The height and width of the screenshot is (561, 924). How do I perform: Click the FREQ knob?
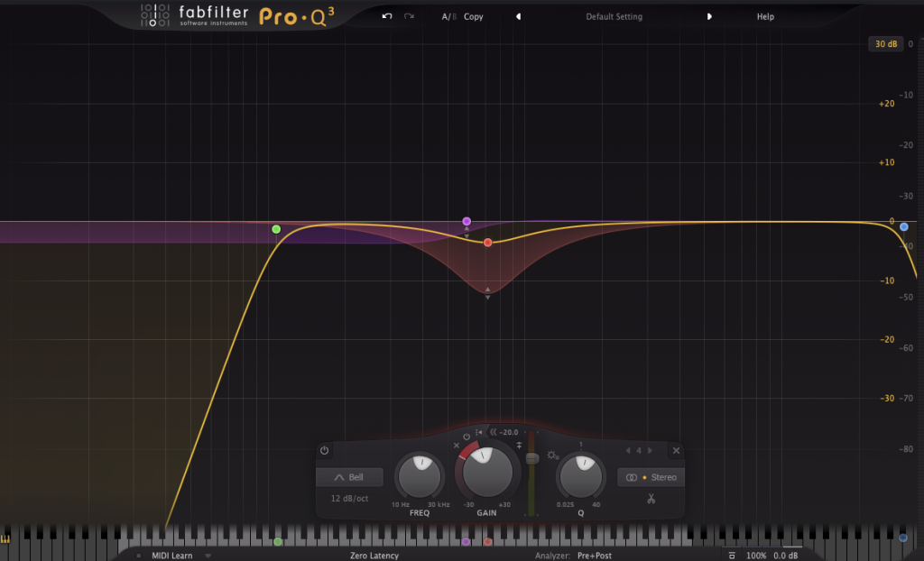click(x=420, y=476)
